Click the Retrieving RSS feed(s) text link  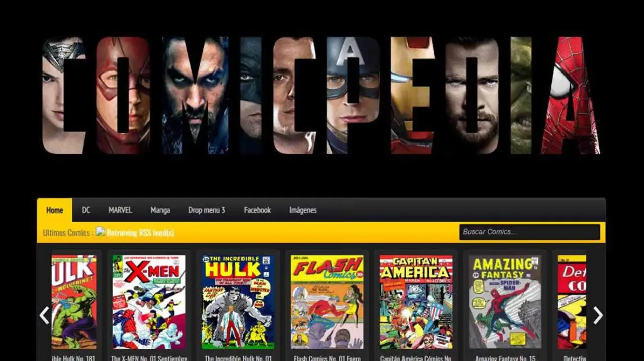[x=140, y=233]
